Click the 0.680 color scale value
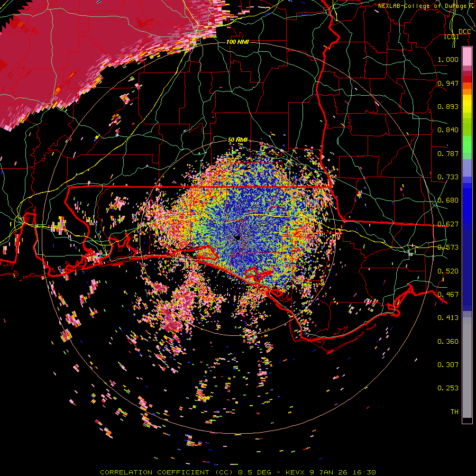The width and height of the screenshot is (476, 476). click(x=448, y=200)
